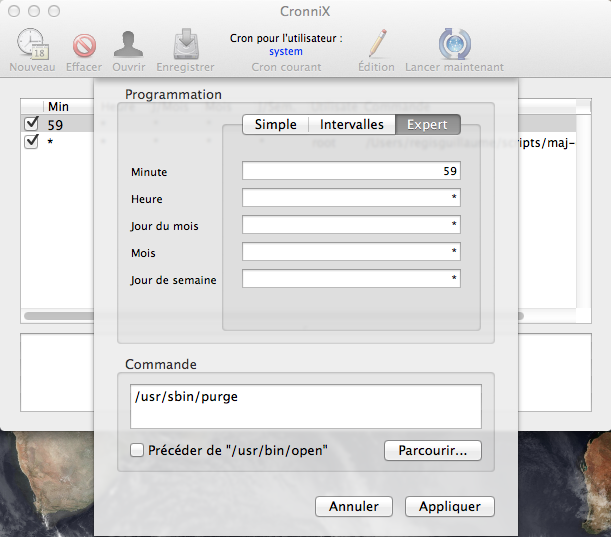Click the Mois input field
Screen dimensions: 611x537
[x=351, y=251]
